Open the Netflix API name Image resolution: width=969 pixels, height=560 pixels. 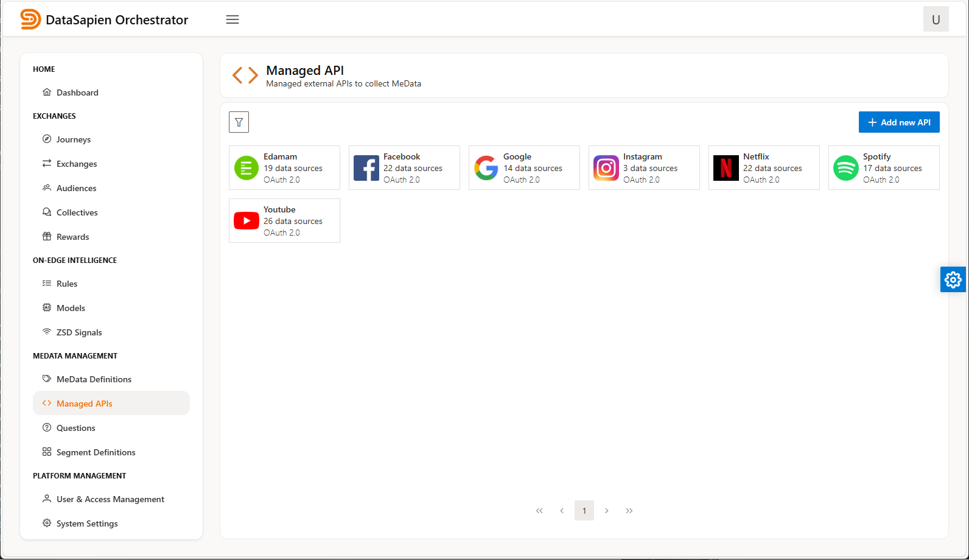(756, 156)
